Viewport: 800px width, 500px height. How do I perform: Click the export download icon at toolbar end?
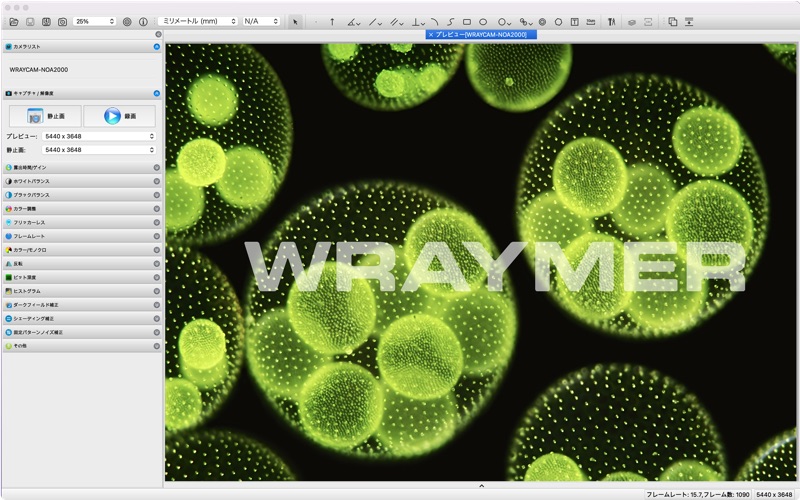coord(689,21)
